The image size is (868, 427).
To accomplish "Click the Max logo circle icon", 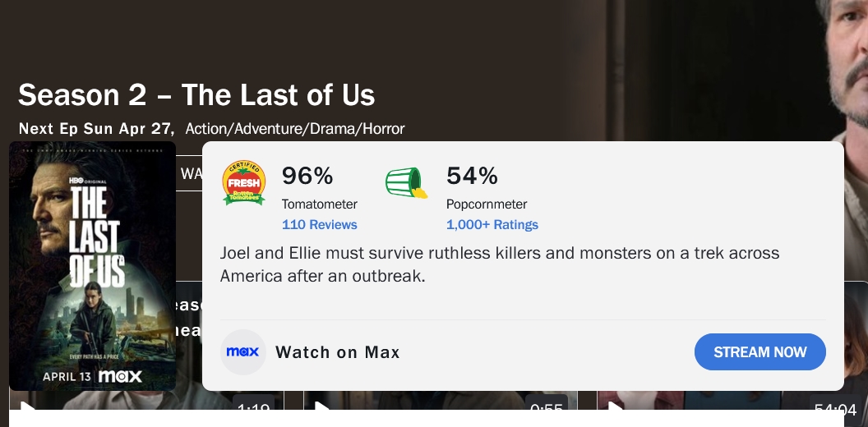I will click(242, 352).
